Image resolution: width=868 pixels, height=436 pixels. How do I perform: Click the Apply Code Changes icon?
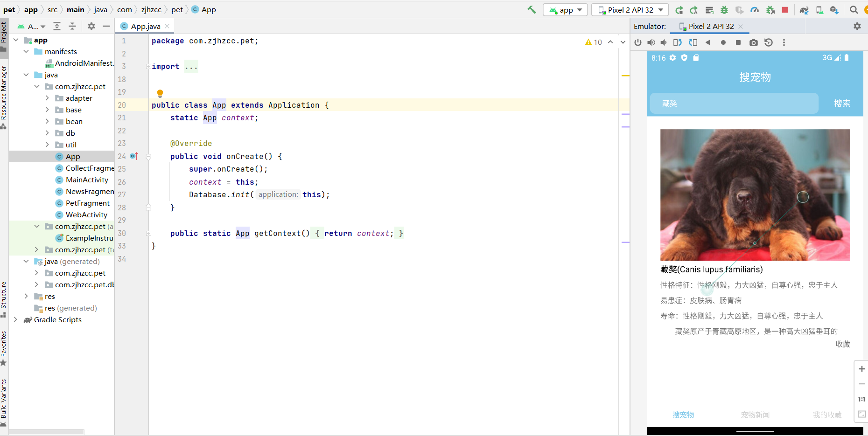709,10
